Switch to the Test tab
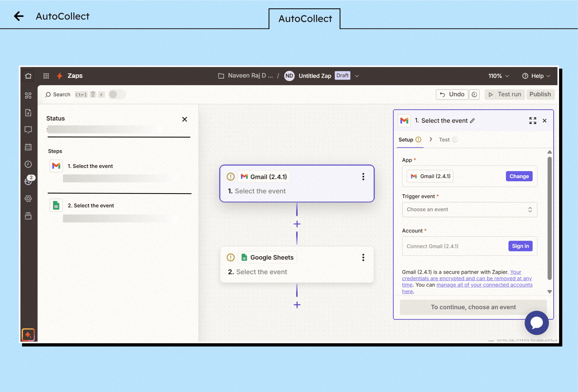The width and height of the screenshot is (578, 392). pyautogui.click(x=444, y=140)
